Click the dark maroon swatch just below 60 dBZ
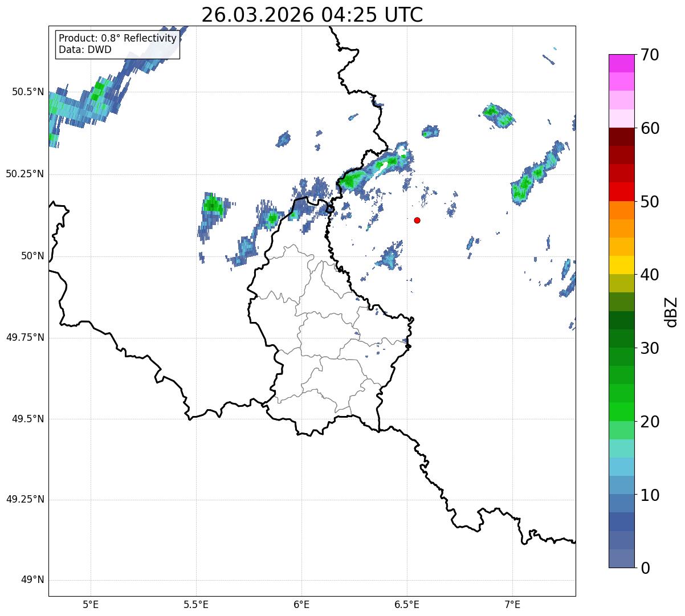 622,137
